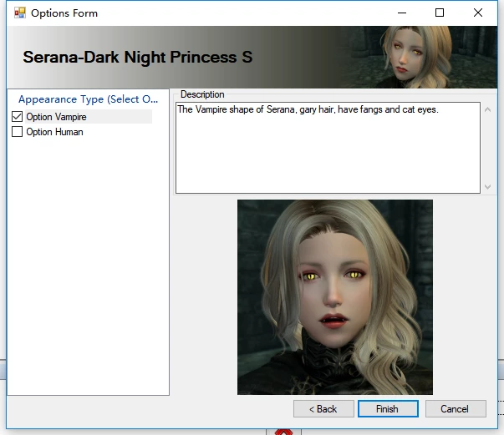Click the Vampire Serana preview image
This screenshot has height=435, width=504.
pos(335,297)
